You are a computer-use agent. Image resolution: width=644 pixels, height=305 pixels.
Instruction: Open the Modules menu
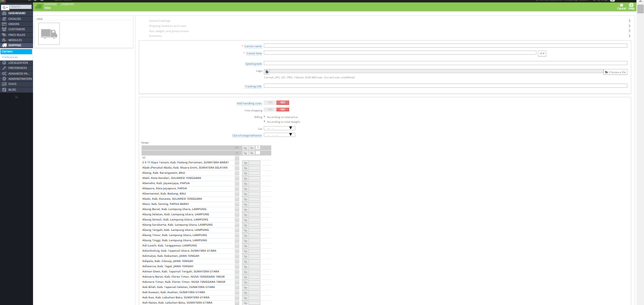coord(16,40)
